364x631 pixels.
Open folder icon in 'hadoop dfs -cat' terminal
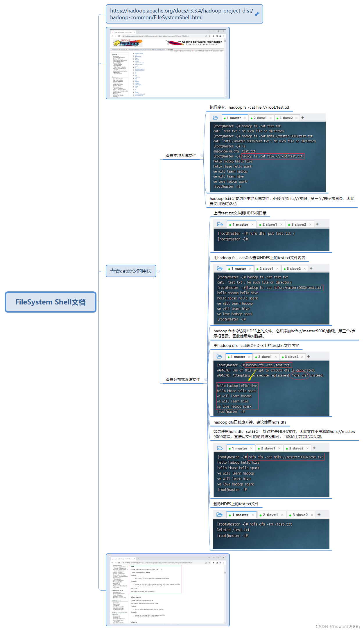[x=219, y=356]
